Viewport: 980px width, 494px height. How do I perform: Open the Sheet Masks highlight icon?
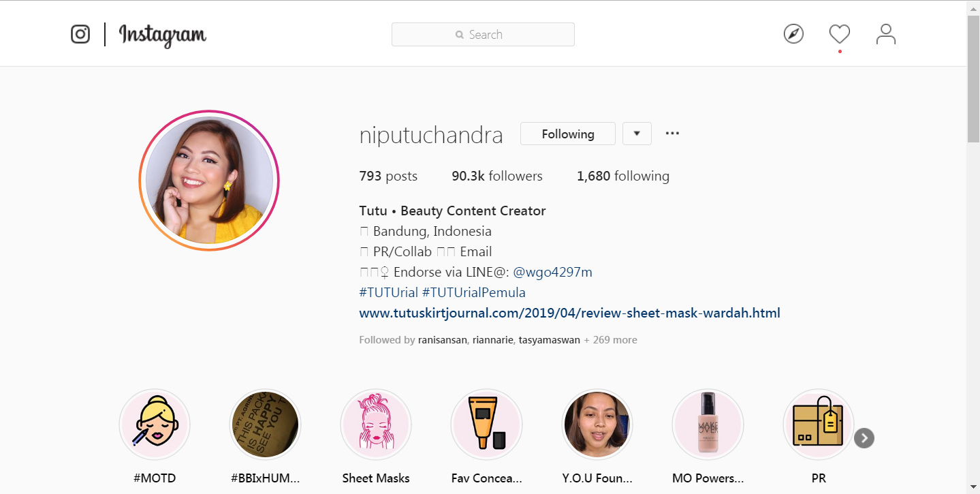(376, 425)
